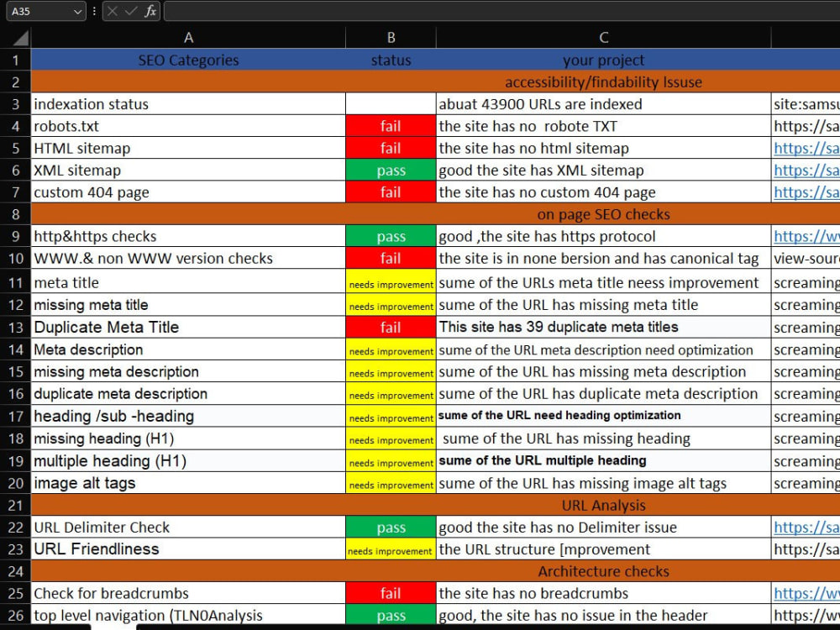Open the breadcrumbs row hyperlink
840x630 pixels.
[806, 593]
